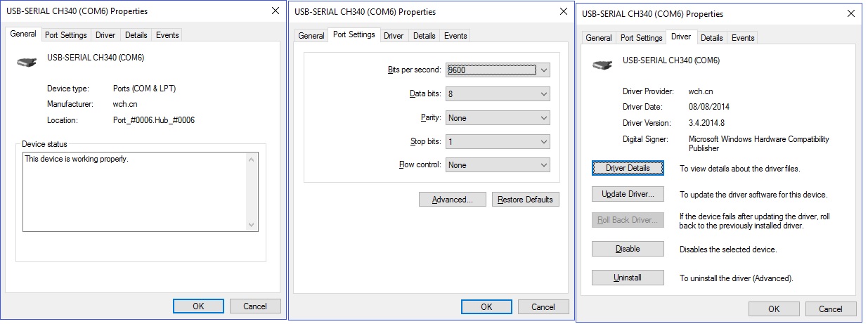
Task: Click Update Driver... button
Action: tap(628, 194)
